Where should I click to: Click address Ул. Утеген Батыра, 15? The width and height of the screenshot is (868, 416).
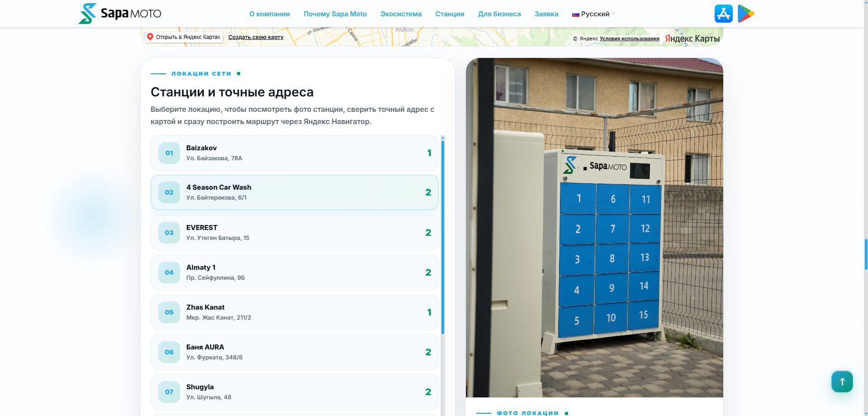218,238
